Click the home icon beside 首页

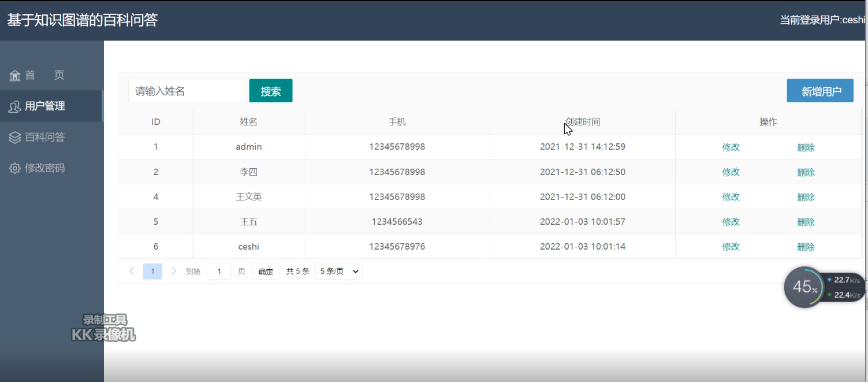pyautogui.click(x=15, y=76)
